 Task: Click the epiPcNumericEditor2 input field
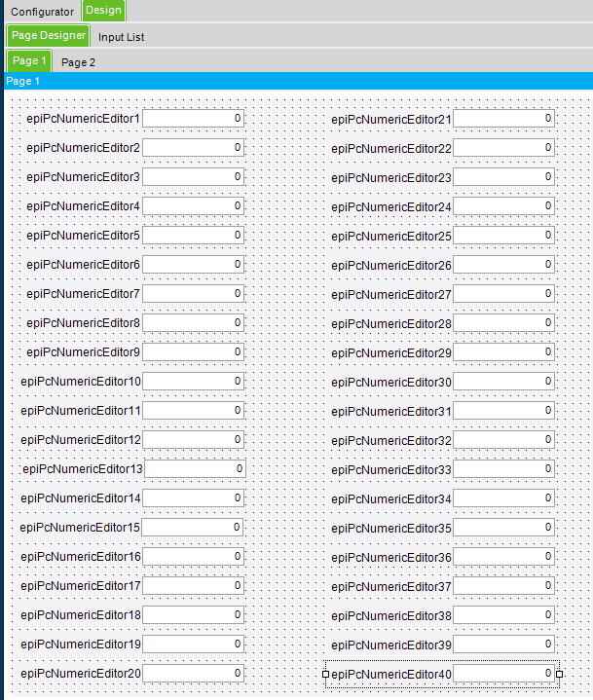click(x=194, y=147)
